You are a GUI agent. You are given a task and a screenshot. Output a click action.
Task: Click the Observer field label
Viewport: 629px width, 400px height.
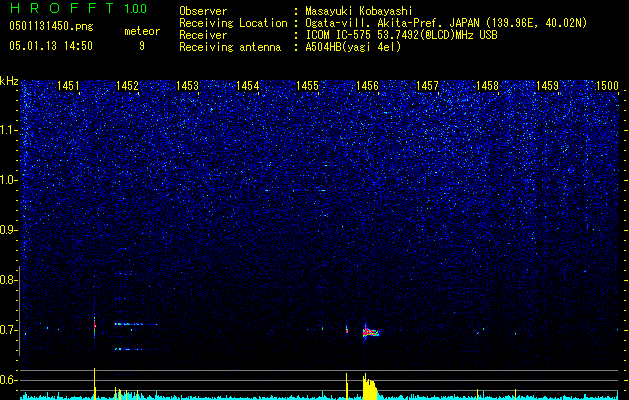[x=203, y=11]
